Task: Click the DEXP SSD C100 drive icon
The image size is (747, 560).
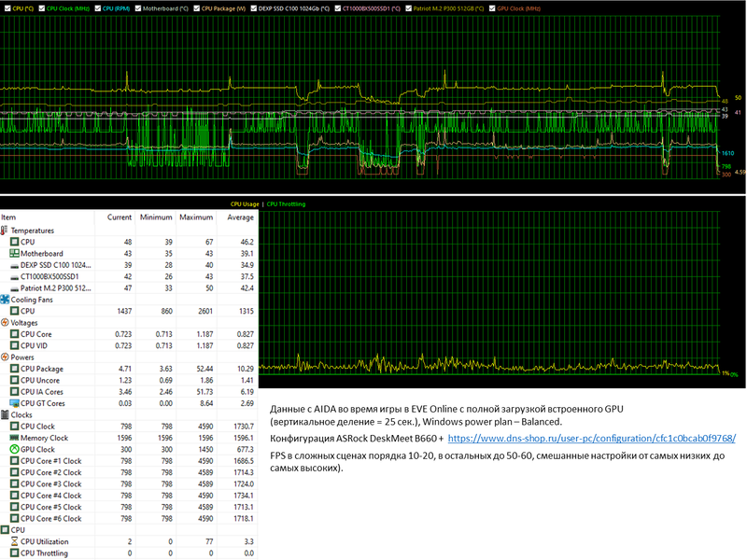Action: coord(15,266)
